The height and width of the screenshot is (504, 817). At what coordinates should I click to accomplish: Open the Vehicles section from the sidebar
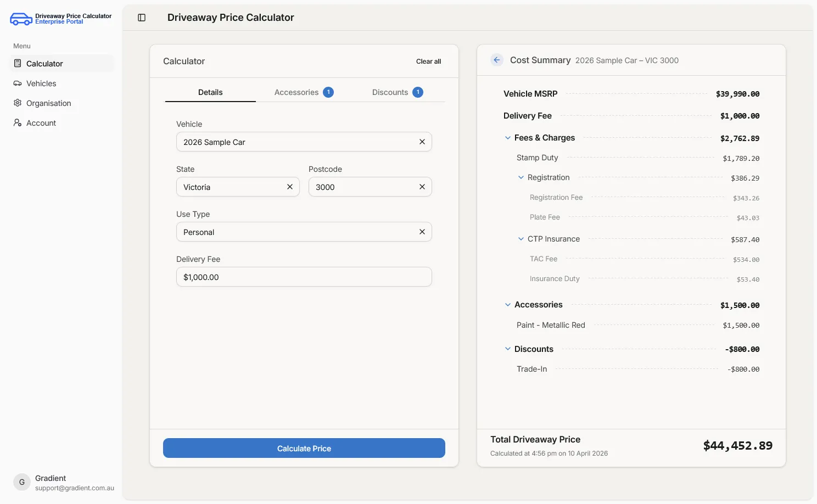click(x=41, y=83)
